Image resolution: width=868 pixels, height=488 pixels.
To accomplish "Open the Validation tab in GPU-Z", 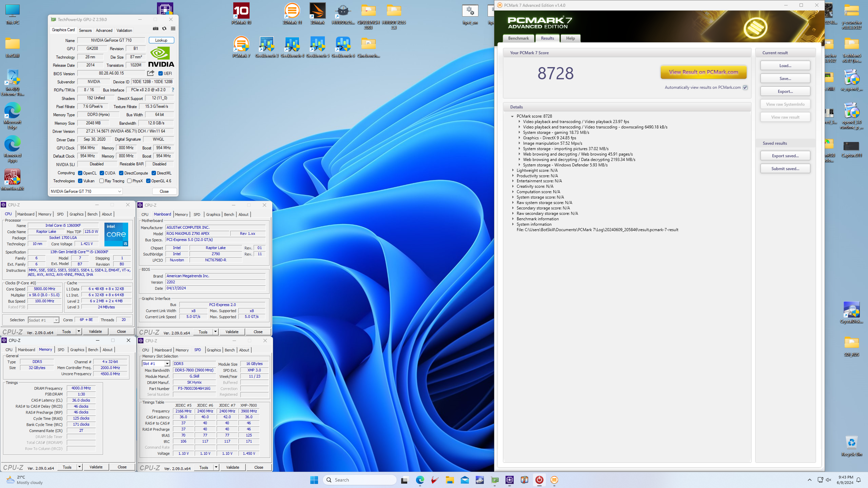I will pyautogui.click(x=124, y=30).
